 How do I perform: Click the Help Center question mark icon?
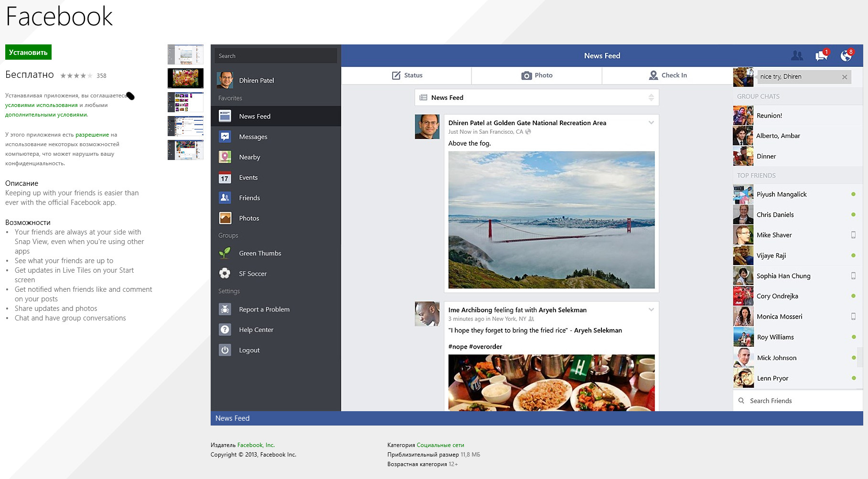click(x=225, y=330)
